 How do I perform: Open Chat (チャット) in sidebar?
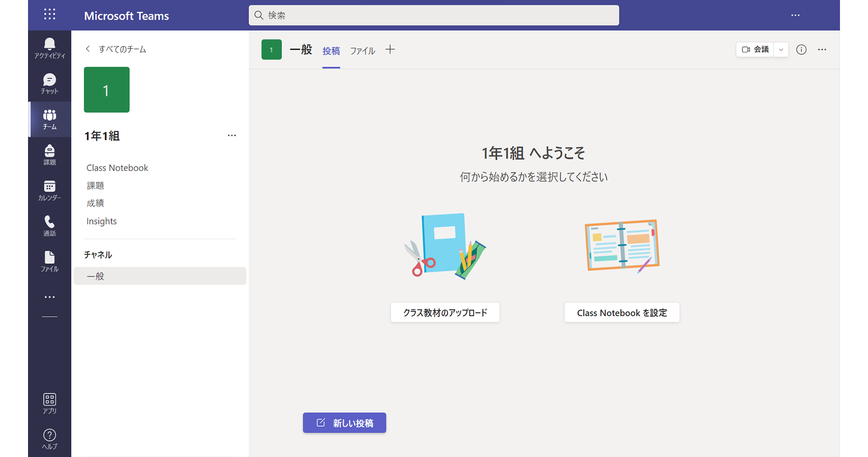click(50, 84)
